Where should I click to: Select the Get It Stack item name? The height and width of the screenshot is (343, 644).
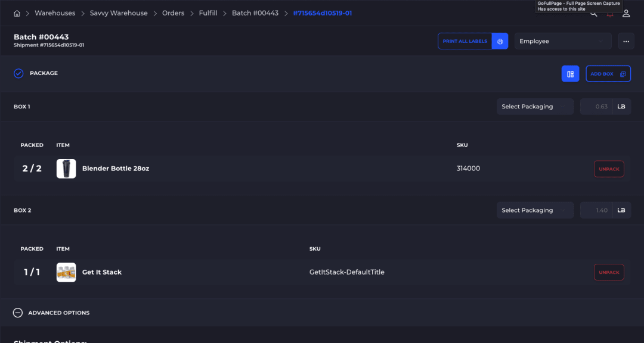pos(102,272)
